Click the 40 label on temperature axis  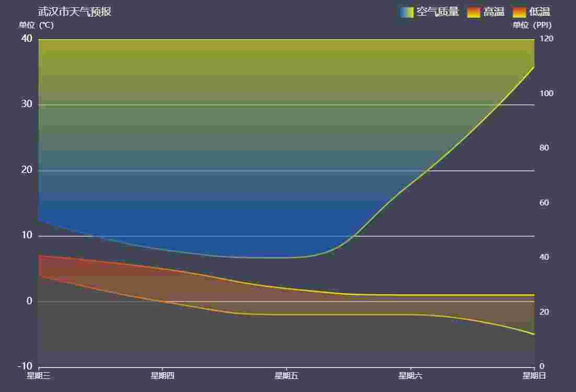tap(27, 39)
